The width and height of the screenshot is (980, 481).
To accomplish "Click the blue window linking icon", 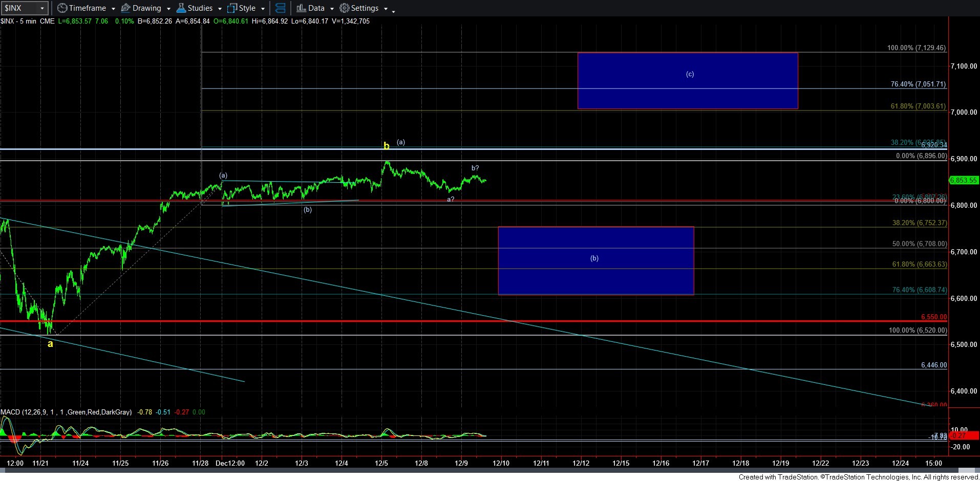I will point(280,8).
